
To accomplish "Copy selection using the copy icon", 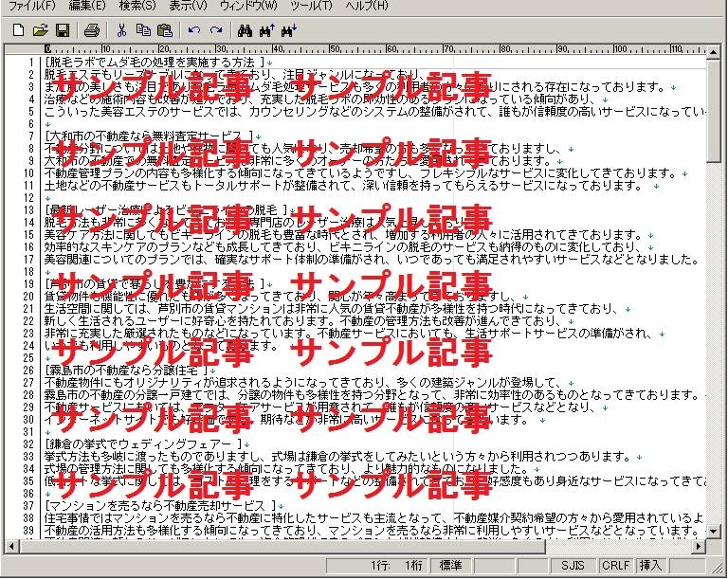I will [143, 30].
